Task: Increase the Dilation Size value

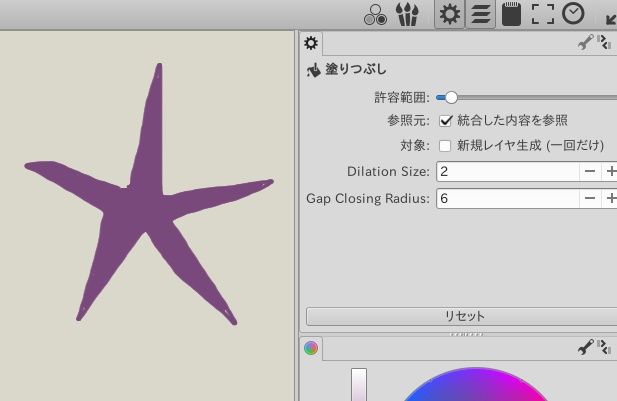Action: 610,171
